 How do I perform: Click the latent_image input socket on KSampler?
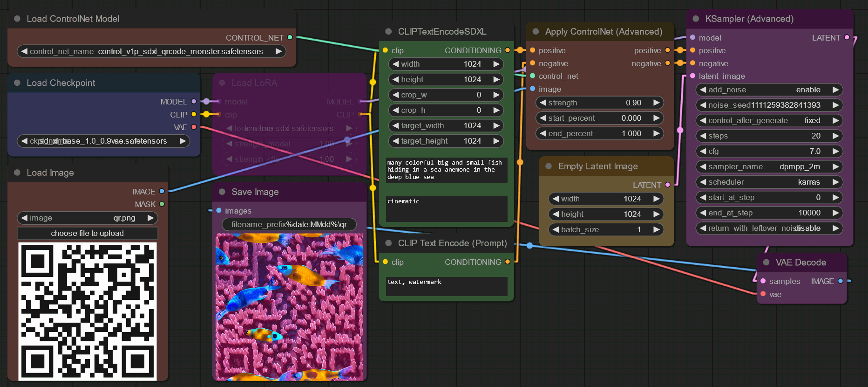coord(692,76)
